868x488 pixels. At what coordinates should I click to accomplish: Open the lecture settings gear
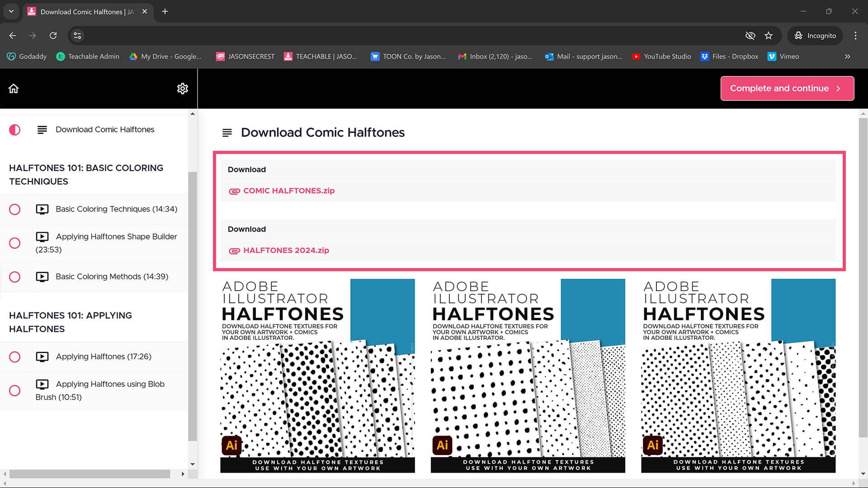click(182, 89)
